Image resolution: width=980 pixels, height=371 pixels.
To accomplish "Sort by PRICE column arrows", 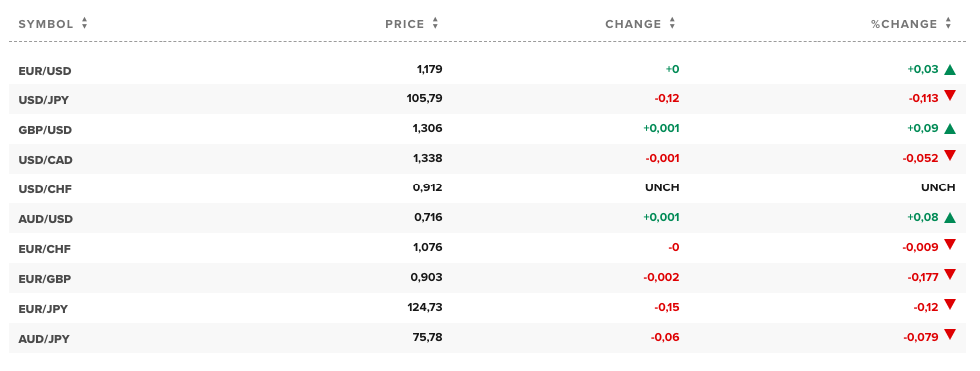I will click(x=435, y=24).
